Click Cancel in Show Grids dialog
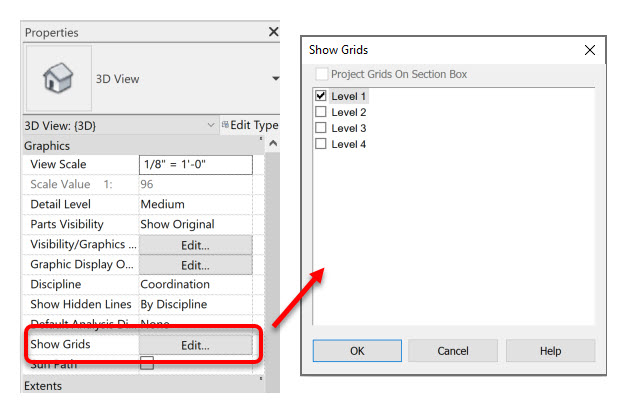The image size is (627, 413). (x=453, y=351)
